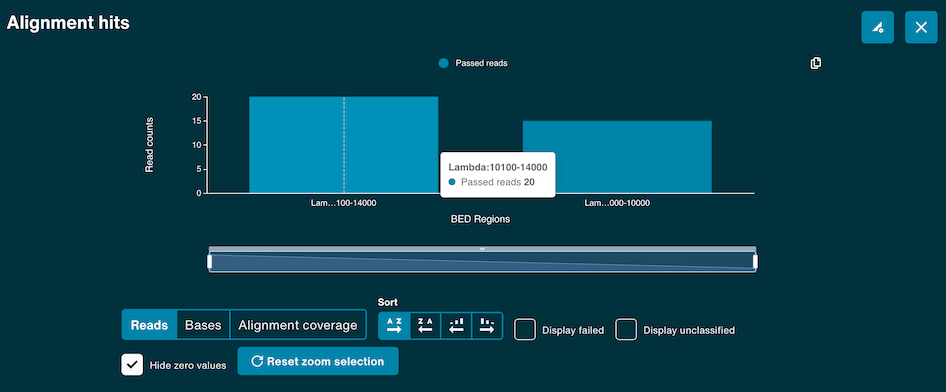Switch to the Alignment coverage view

(298, 325)
